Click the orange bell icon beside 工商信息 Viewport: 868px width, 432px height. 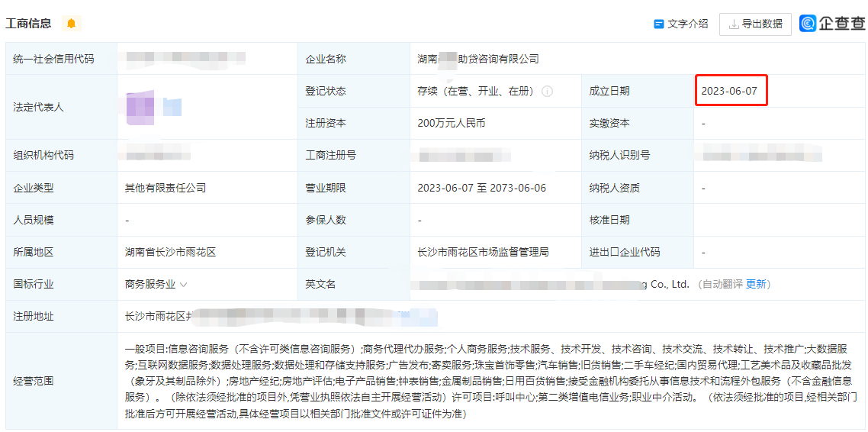pyautogui.click(x=71, y=24)
